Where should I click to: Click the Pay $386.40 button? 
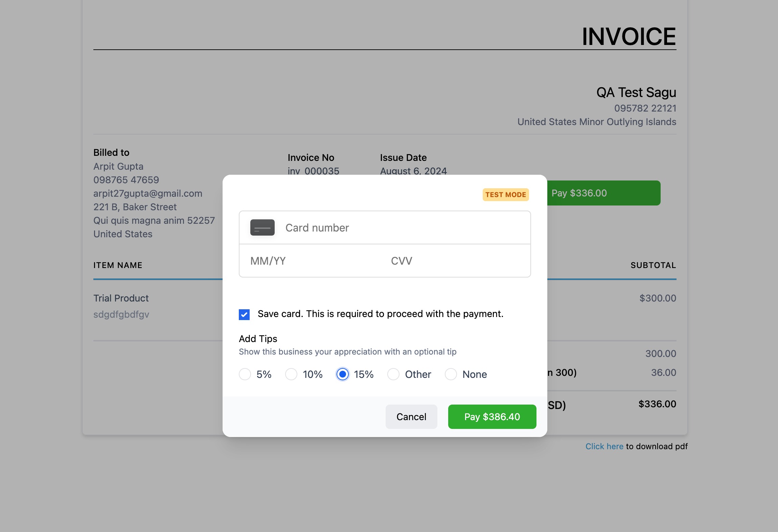(492, 417)
